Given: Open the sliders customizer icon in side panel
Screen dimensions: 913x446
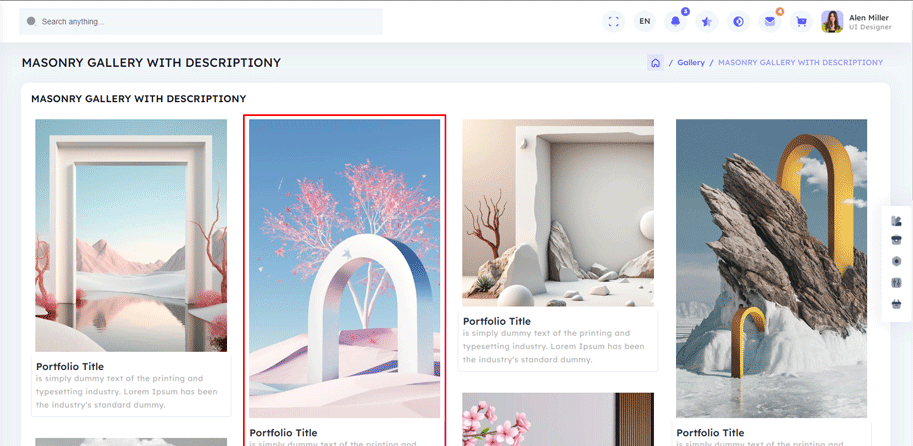Looking at the screenshot, I should pyautogui.click(x=896, y=283).
